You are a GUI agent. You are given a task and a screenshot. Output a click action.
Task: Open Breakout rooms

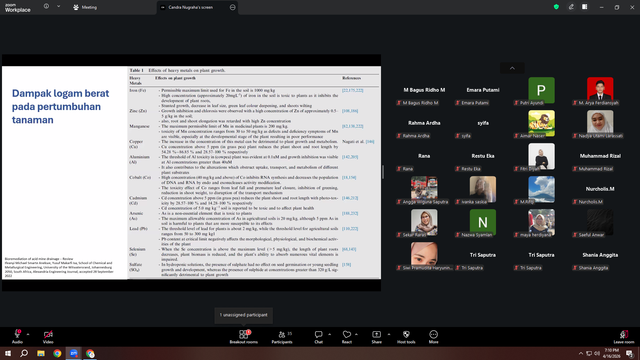(244, 336)
